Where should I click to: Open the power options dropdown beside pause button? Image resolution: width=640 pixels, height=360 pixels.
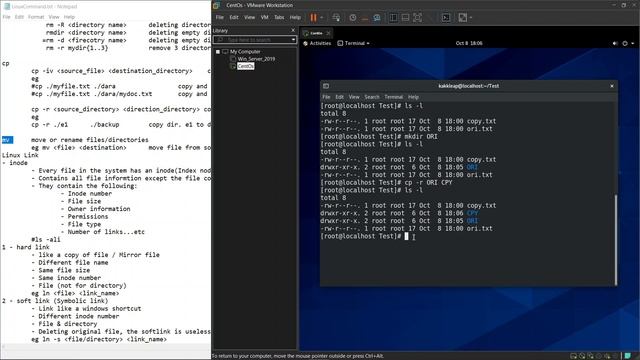322,18
